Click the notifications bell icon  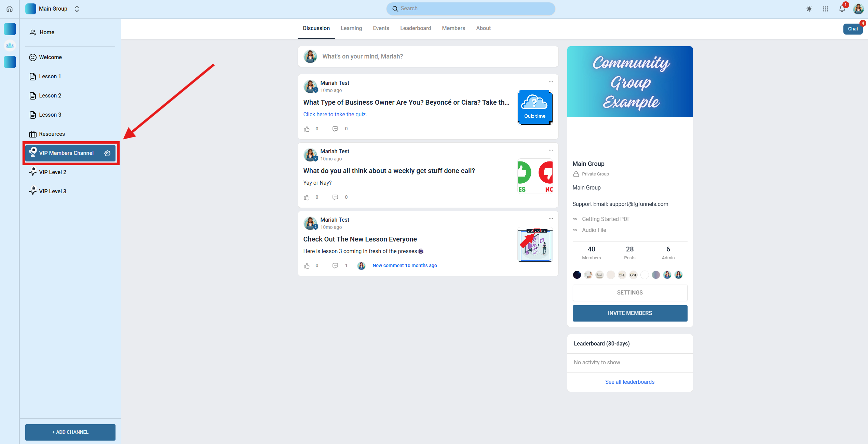(842, 9)
